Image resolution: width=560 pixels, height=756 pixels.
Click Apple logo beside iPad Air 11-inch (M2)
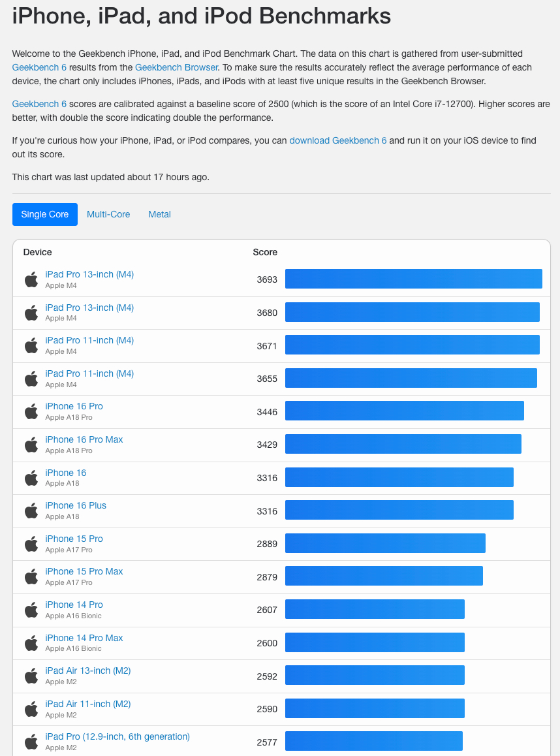(x=31, y=709)
